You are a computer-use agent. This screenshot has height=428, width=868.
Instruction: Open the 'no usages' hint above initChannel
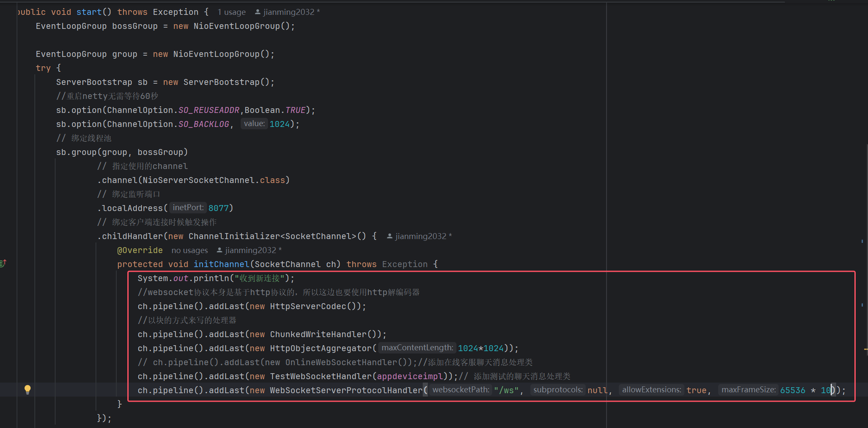pyautogui.click(x=190, y=251)
